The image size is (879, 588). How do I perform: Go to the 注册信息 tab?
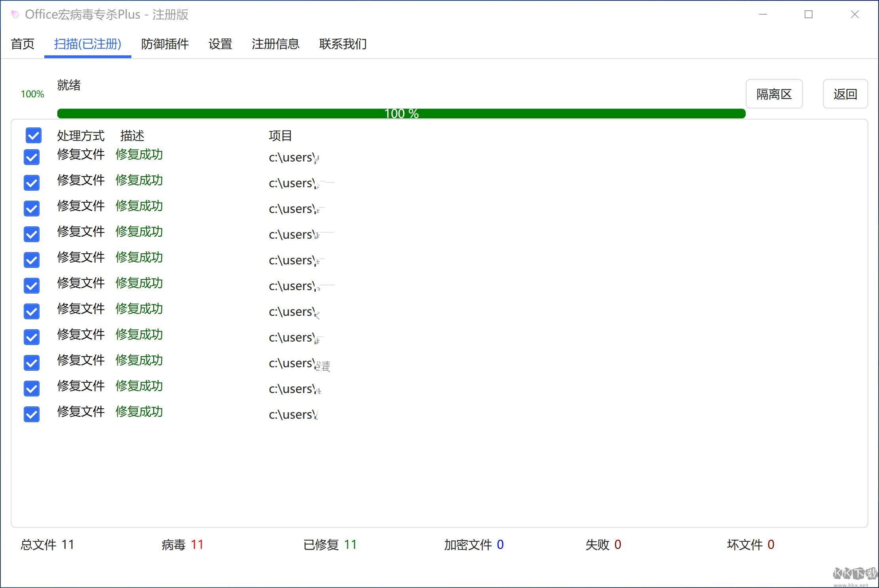coord(275,44)
